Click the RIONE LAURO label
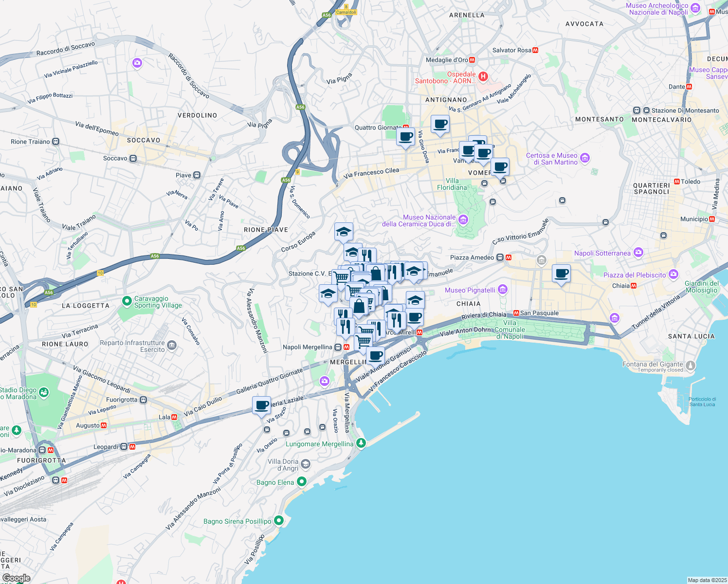The width and height of the screenshot is (728, 584). click(x=65, y=344)
